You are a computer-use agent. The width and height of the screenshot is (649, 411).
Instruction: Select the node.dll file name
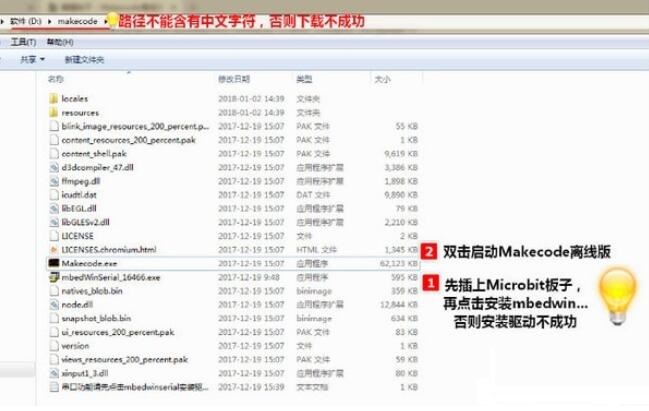pos(77,305)
